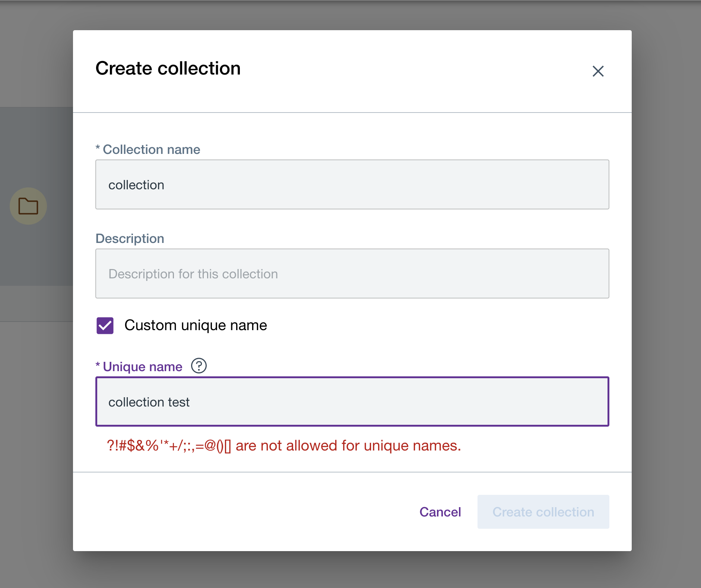Select the Collection name input field
Image resolution: width=701 pixels, height=588 pixels.
coord(352,184)
